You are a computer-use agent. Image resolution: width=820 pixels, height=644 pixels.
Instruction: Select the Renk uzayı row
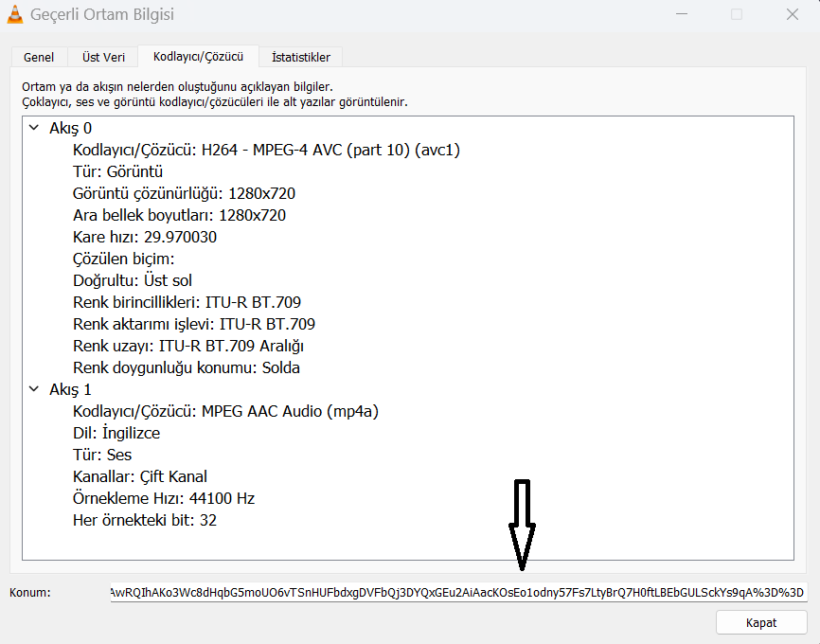(187, 346)
